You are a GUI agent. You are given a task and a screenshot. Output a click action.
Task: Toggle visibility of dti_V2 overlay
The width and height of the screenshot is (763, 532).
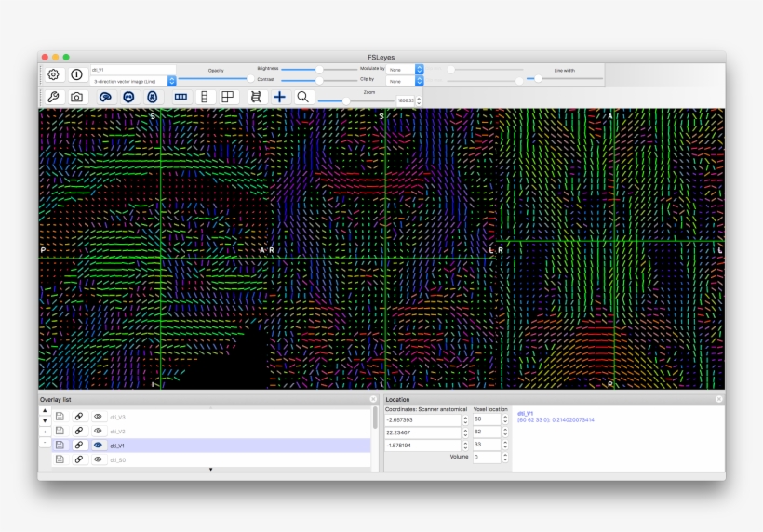pyautogui.click(x=98, y=431)
